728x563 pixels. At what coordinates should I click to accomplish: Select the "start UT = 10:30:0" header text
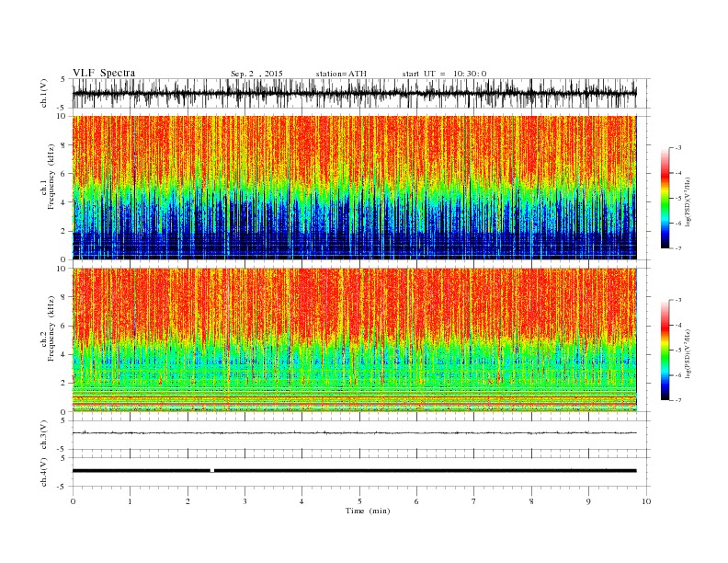click(444, 74)
